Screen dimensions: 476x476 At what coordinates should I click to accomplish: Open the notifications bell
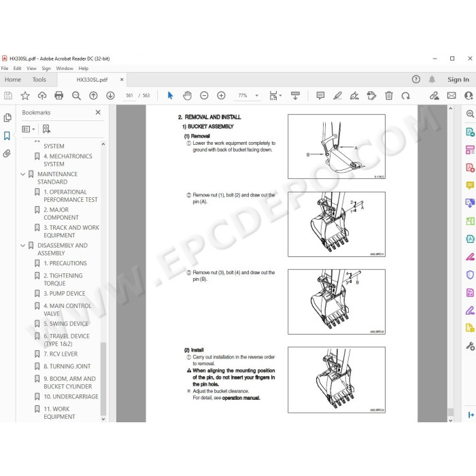(432, 80)
